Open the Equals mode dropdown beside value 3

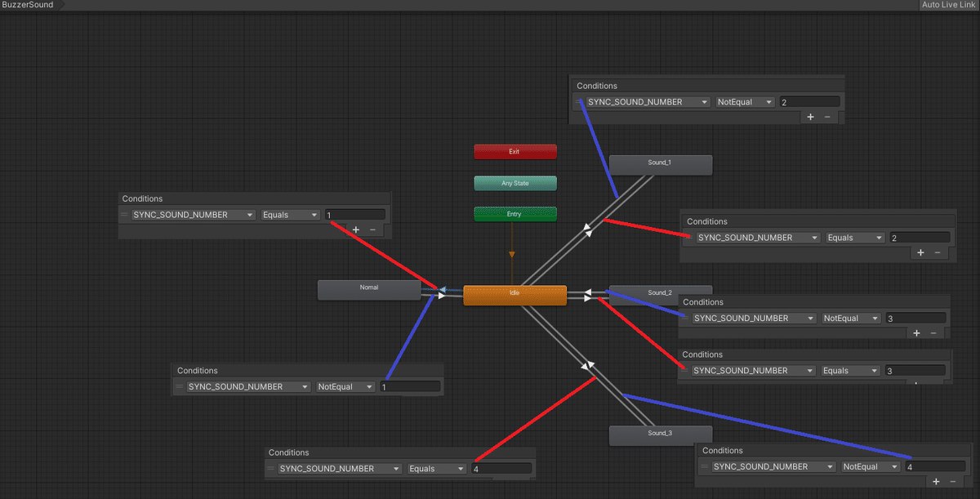(x=851, y=370)
